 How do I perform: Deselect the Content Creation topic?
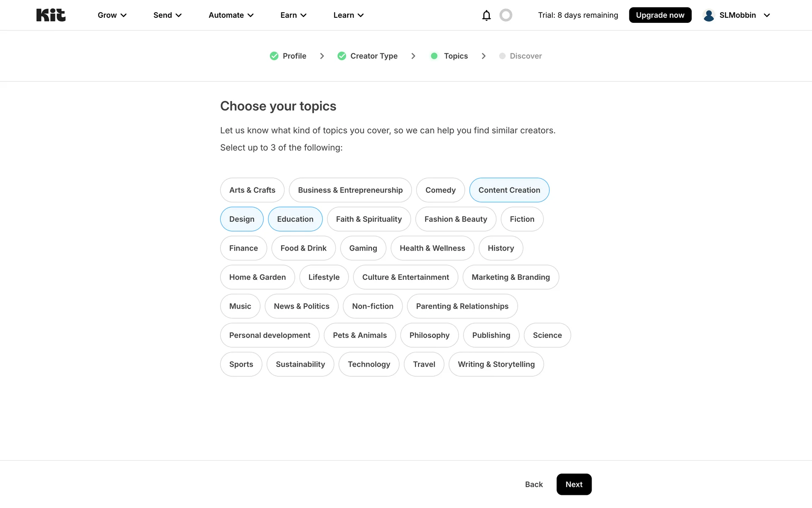point(509,190)
